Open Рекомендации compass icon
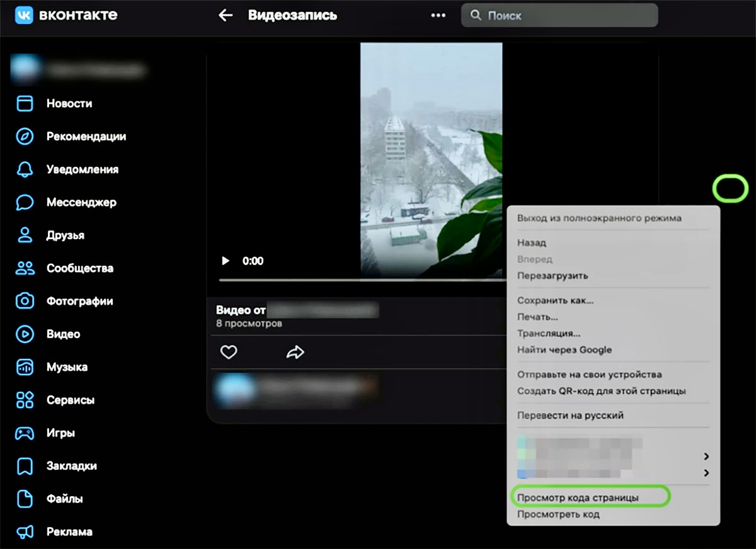Image resolution: width=756 pixels, height=549 pixels. click(x=25, y=137)
